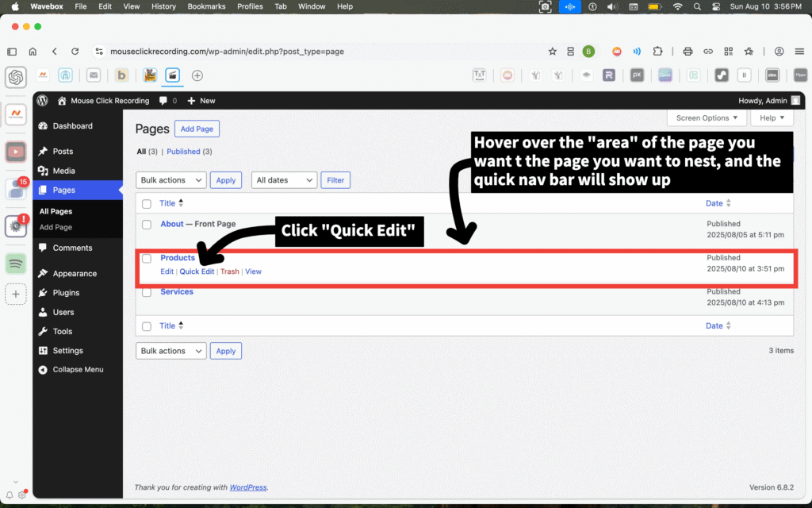Screen dimensions: 812x508
Task: Open the YouTube app in Wavebox sidebar
Action: point(16,151)
